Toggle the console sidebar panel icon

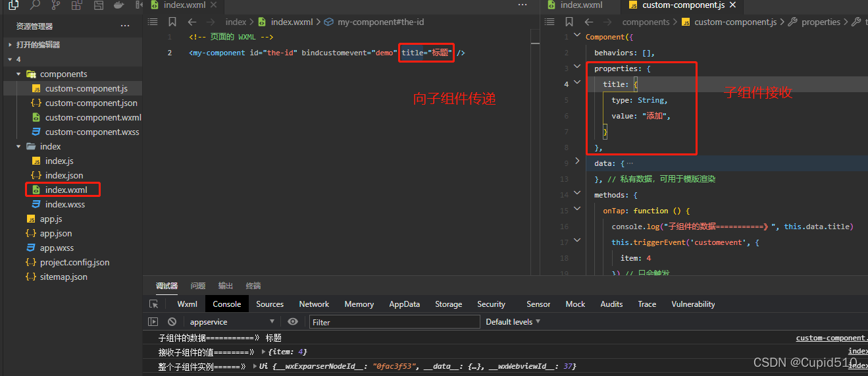pyautogui.click(x=153, y=322)
